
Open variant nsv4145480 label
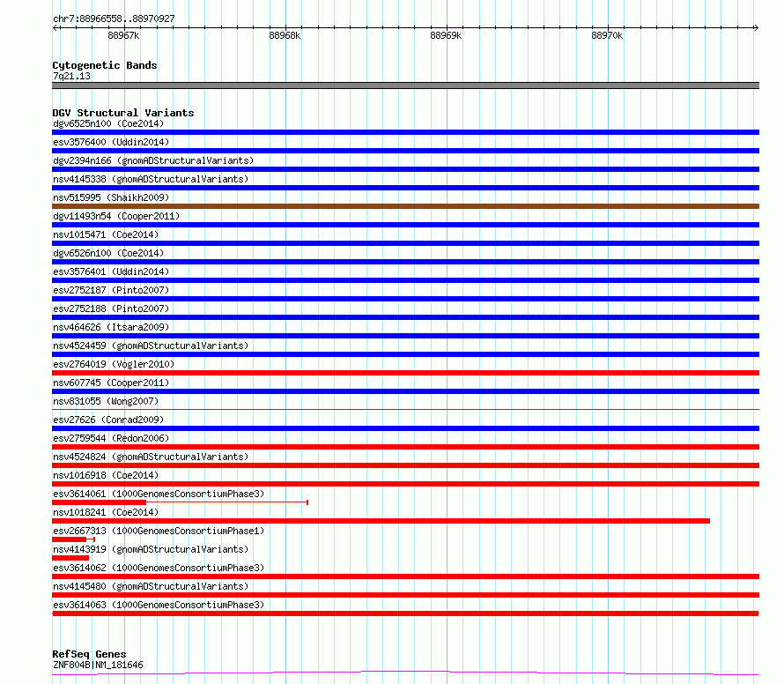coord(151,586)
